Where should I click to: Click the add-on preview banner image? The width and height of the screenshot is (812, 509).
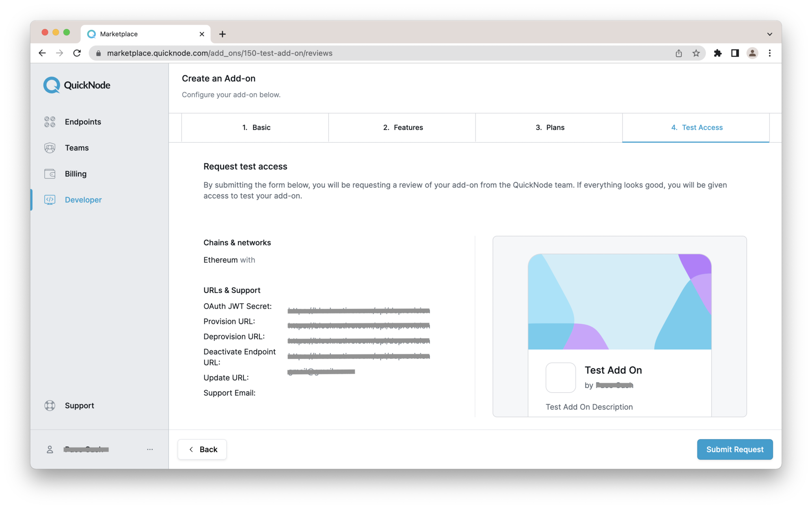[x=620, y=301]
